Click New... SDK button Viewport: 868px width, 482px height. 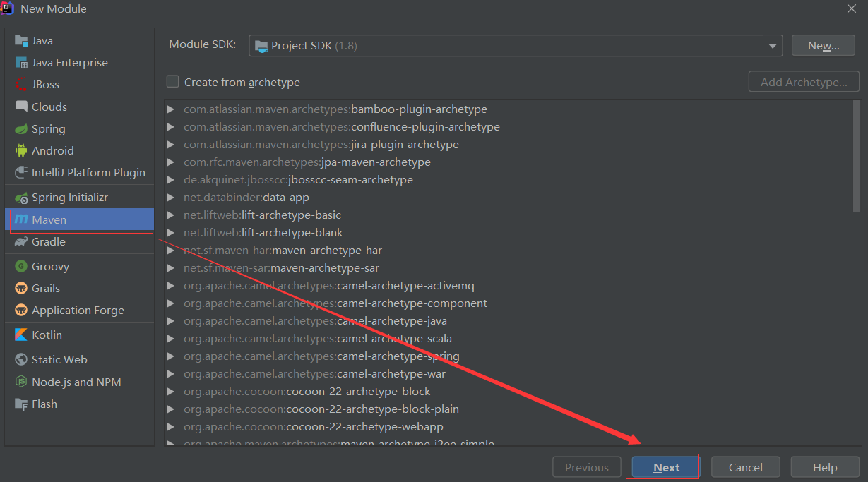point(824,46)
